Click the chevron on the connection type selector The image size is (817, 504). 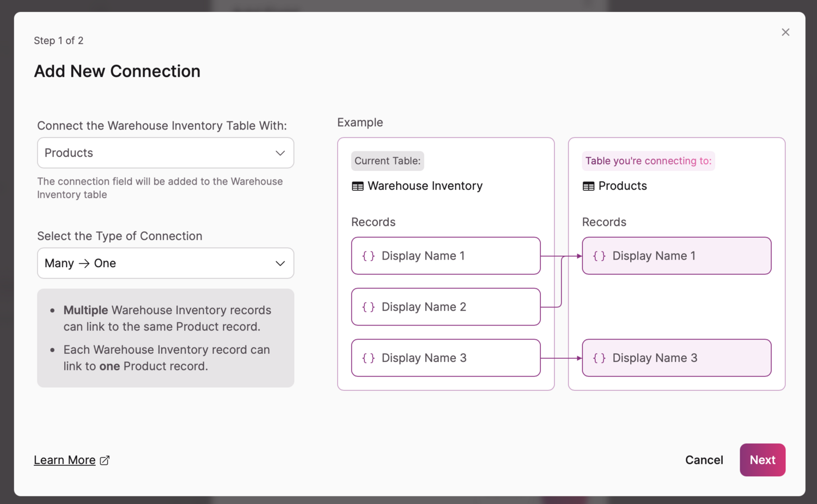coord(280,263)
